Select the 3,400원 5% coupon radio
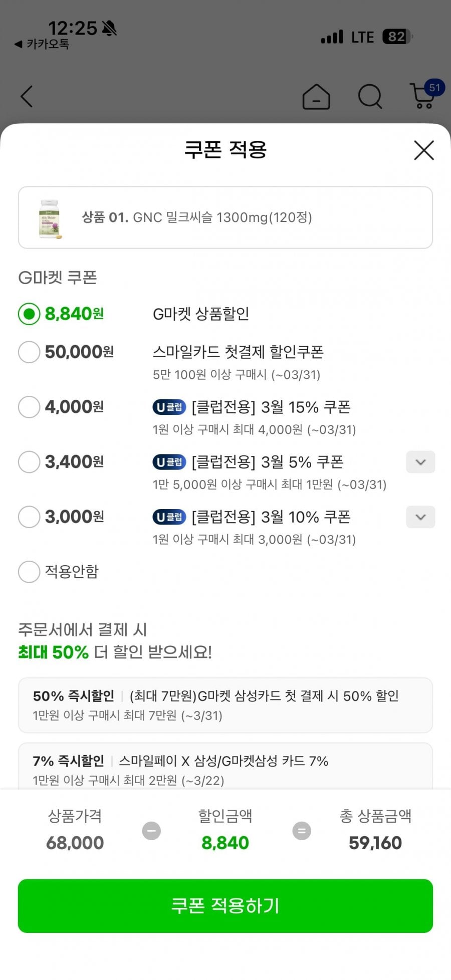Viewport: 451px width, 980px height. coord(29,462)
